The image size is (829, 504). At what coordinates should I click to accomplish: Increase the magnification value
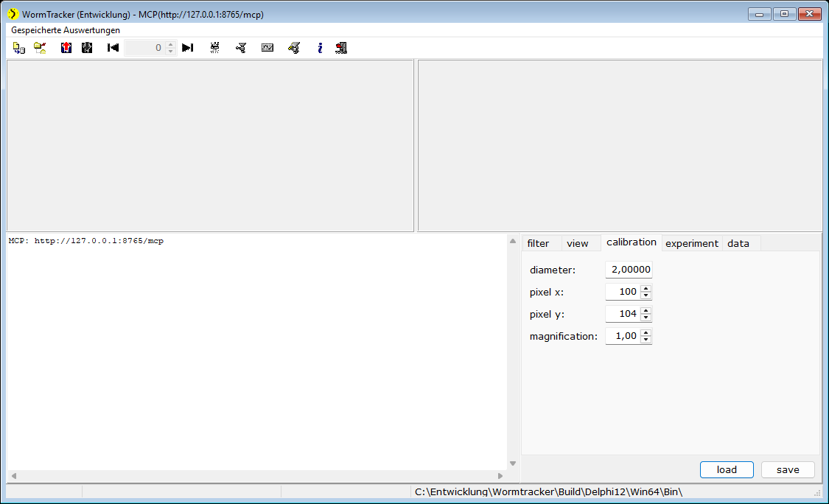tap(646, 332)
